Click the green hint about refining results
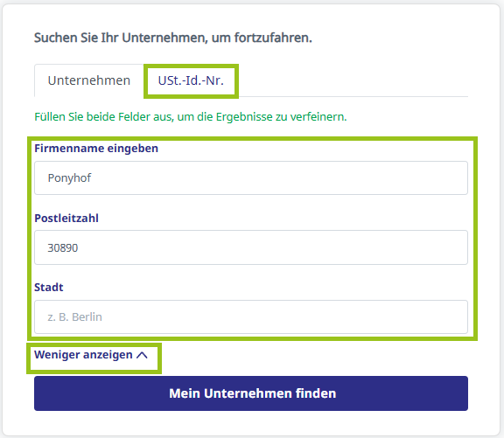504x438 pixels. tap(191, 117)
